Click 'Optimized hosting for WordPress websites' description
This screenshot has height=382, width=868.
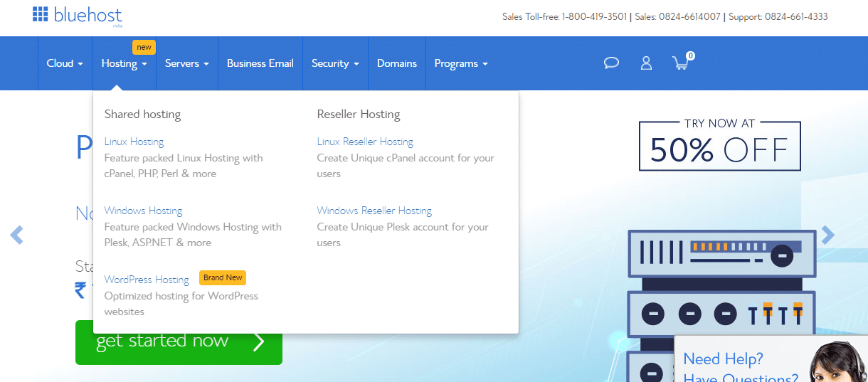(x=181, y=304)
